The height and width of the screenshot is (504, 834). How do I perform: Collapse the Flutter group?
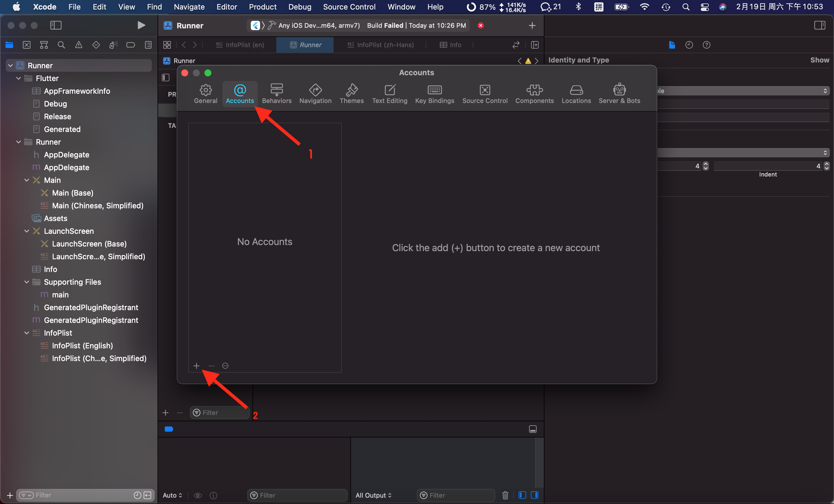tap(19, 78)
